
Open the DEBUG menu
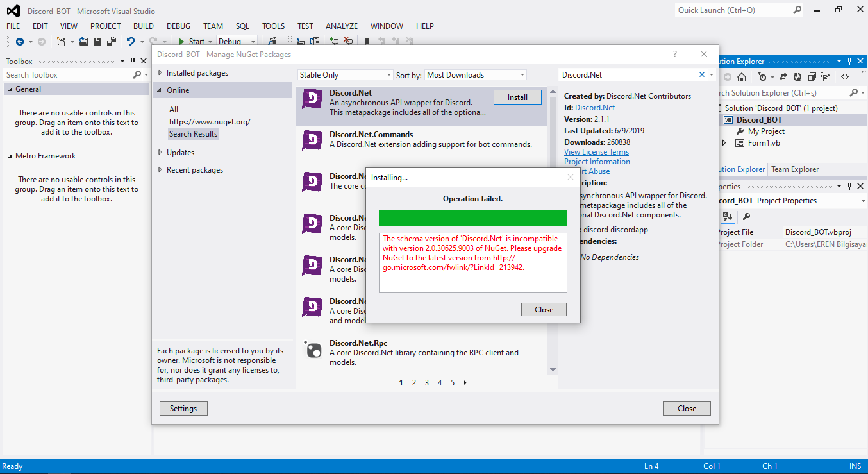(179, 26)
